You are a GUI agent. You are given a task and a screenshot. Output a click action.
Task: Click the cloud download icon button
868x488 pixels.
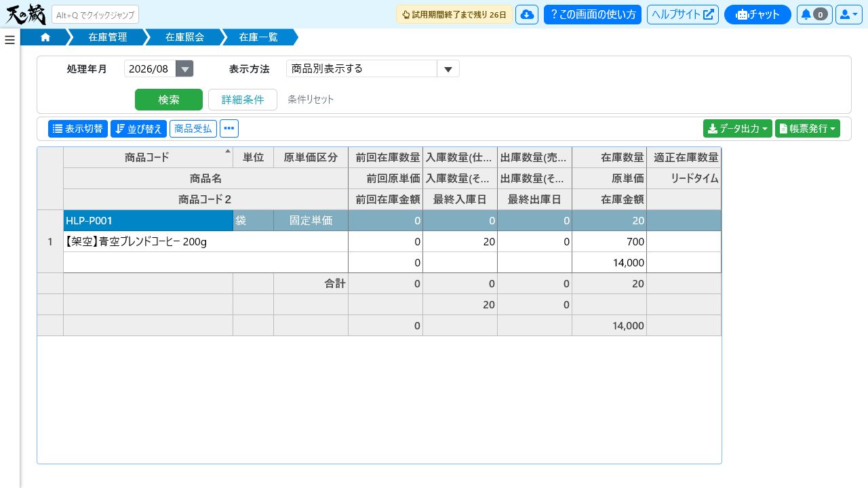(x=527, y=14)
